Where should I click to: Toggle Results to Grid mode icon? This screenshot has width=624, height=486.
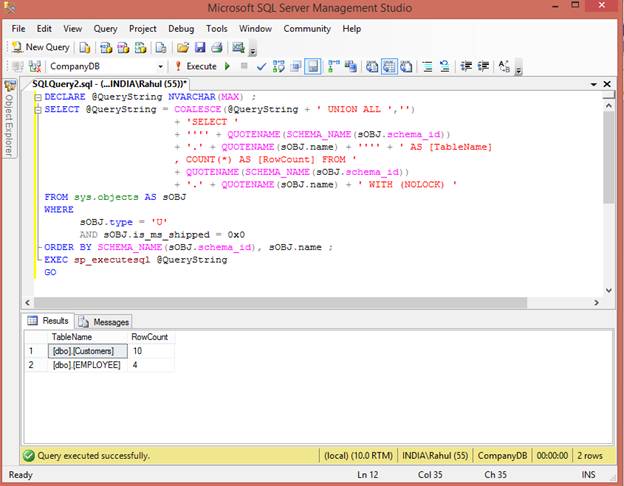(390, 66)
